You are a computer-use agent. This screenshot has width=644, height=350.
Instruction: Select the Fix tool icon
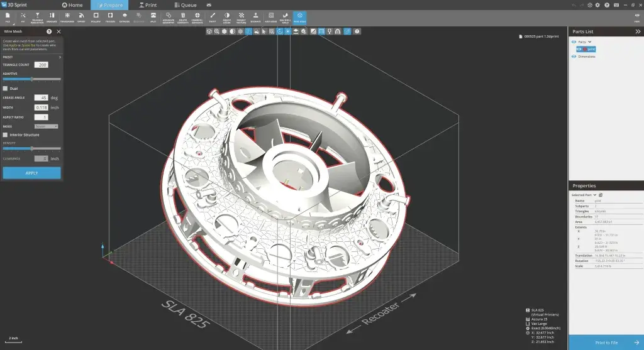[x=23, y=17]
